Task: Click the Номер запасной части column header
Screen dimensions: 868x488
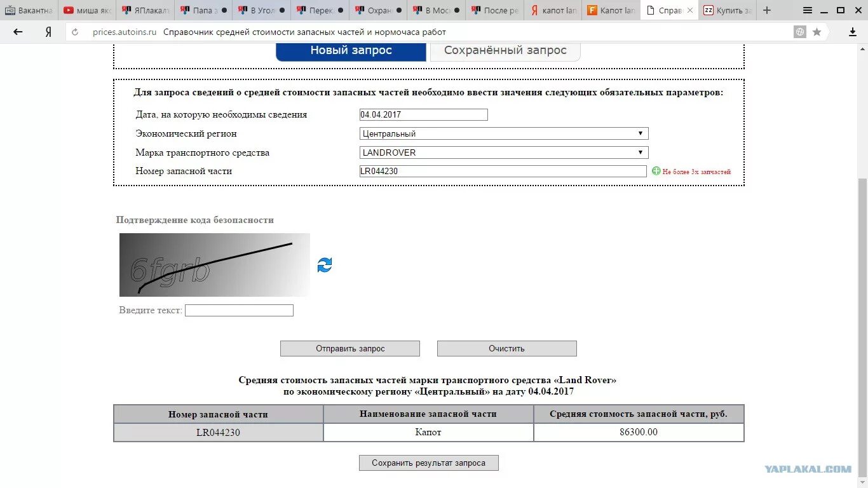Action: pos(218,414)
